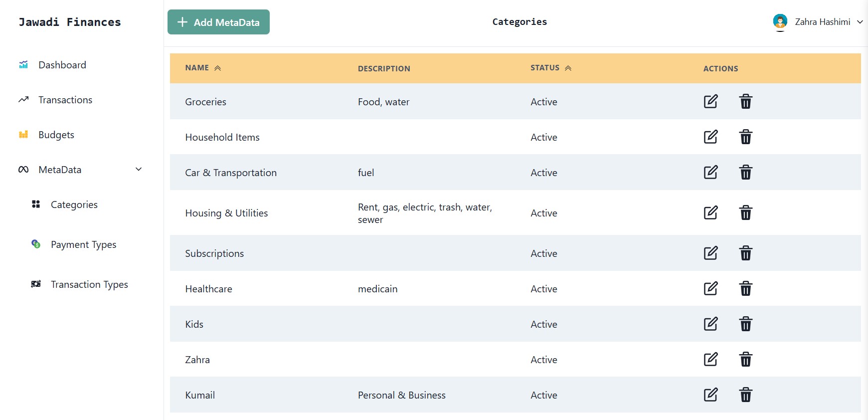Viewport: 868px width, 420px height.
Task: Click the Add MetaData button
Action: [218, 22]
